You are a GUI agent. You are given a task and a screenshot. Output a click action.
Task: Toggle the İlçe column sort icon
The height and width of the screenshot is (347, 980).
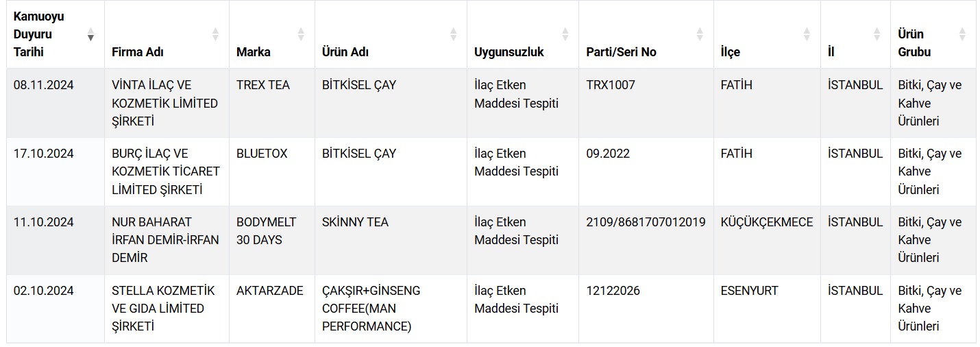pos(807,34)
